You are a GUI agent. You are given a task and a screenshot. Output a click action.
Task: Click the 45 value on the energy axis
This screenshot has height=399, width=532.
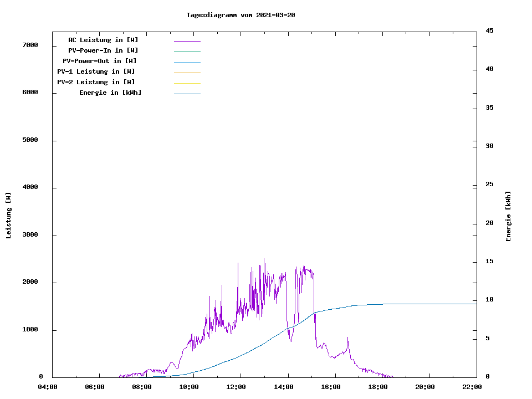point(489,30)
